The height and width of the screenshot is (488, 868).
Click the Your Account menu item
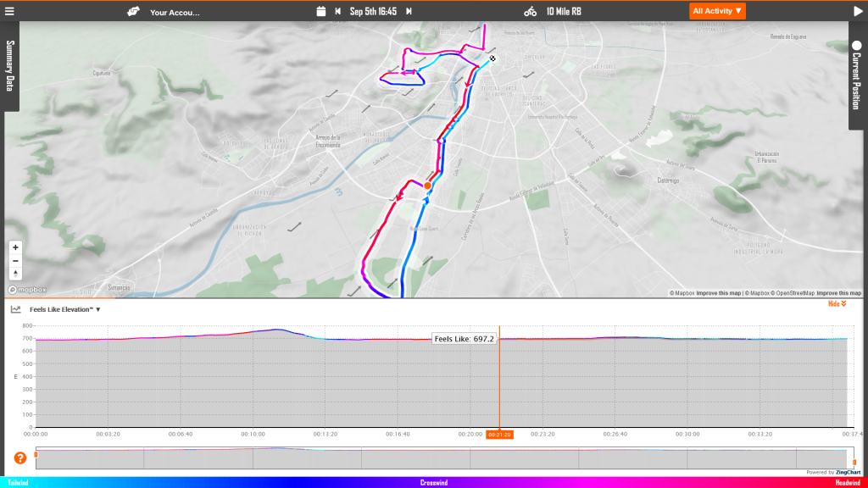(x=175, y=13)
